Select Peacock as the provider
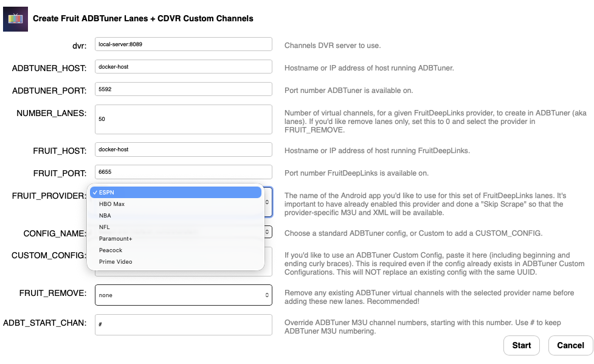Viewport: 594px width, 364px height. (x=175, y=250)
